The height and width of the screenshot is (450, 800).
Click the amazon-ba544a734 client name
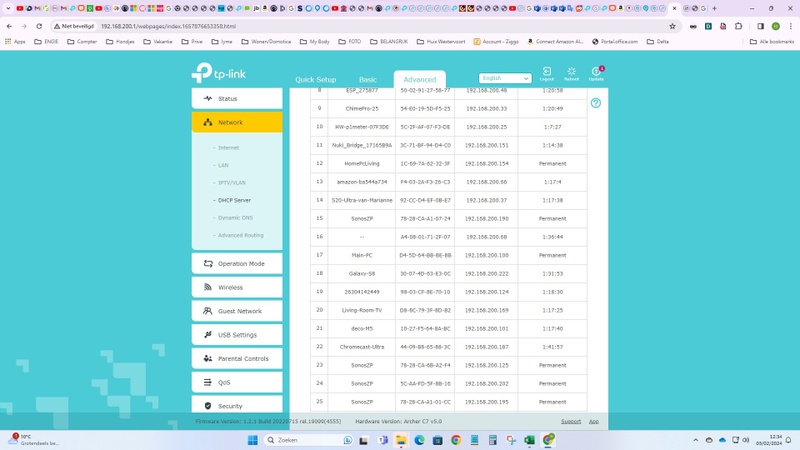click(362, 182)
